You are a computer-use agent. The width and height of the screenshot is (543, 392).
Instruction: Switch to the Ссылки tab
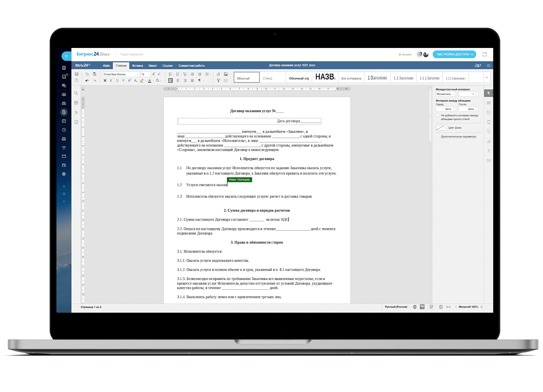tap(167, 65)
